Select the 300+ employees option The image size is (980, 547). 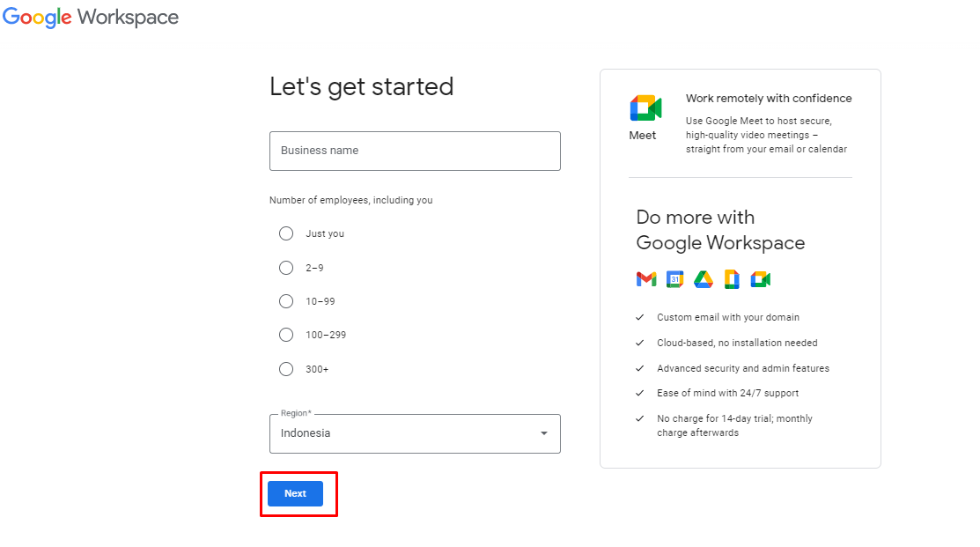tap(286, 368)
